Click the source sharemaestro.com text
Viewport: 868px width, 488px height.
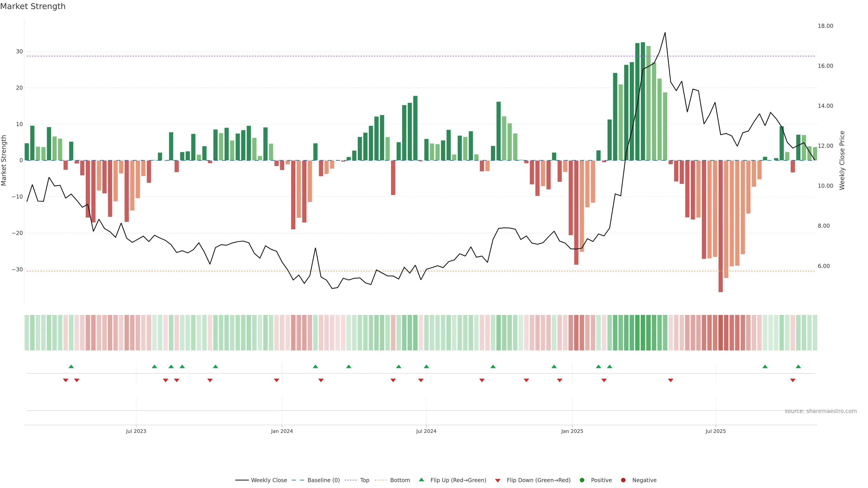pyautogui.click(x=821, y=411)
